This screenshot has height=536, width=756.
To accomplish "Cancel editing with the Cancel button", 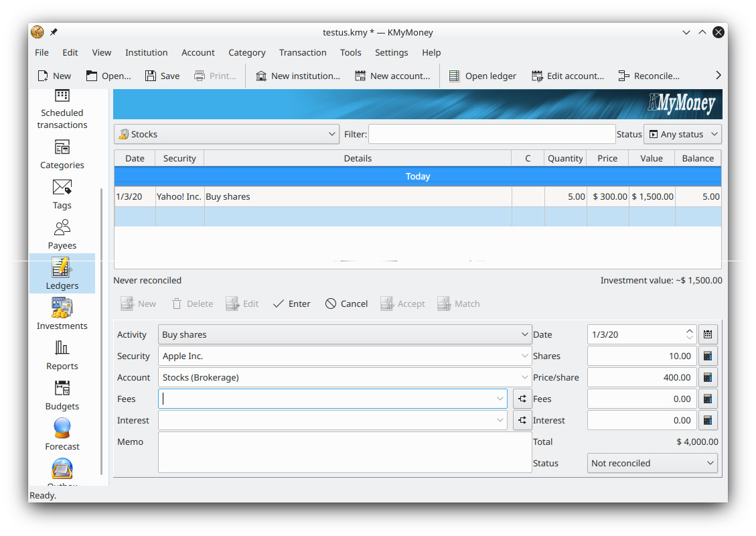I will tap(346, 304).
